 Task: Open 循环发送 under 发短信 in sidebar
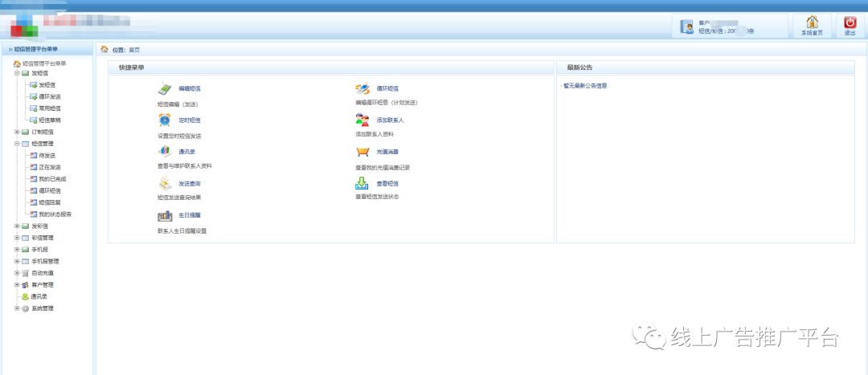(49, 96)
